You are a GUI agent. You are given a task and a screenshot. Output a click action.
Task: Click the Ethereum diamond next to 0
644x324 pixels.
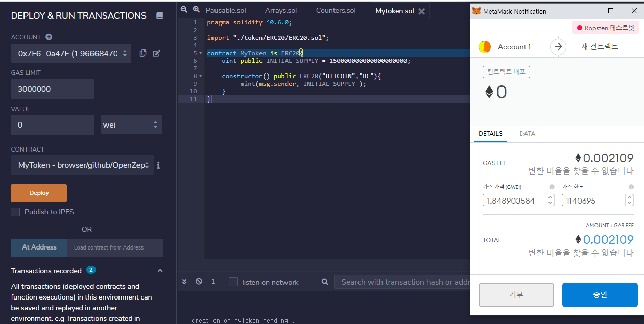[489, 92]
